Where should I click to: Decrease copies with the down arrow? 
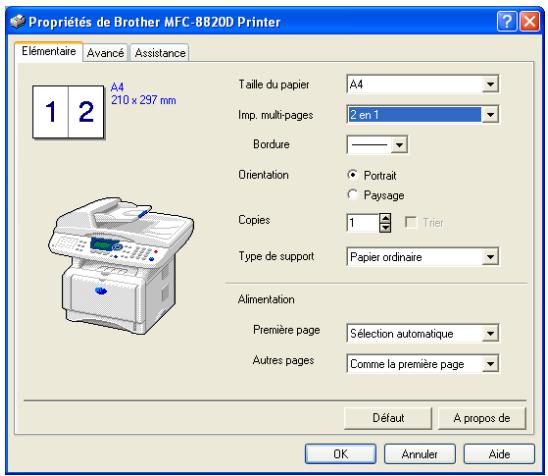click(x=385, y=228)
